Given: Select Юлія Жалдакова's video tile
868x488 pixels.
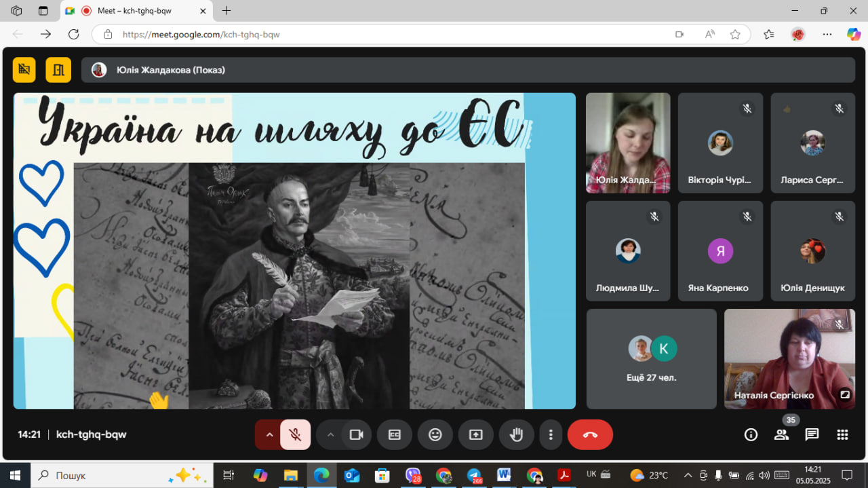Looking at the screenshot, I should click(x=628, y=143).
